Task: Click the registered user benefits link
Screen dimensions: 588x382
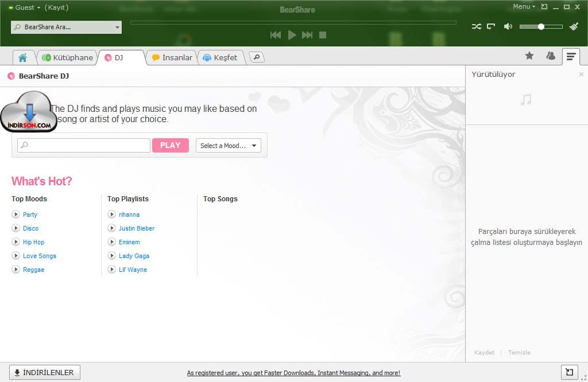Action: [293, 373]
